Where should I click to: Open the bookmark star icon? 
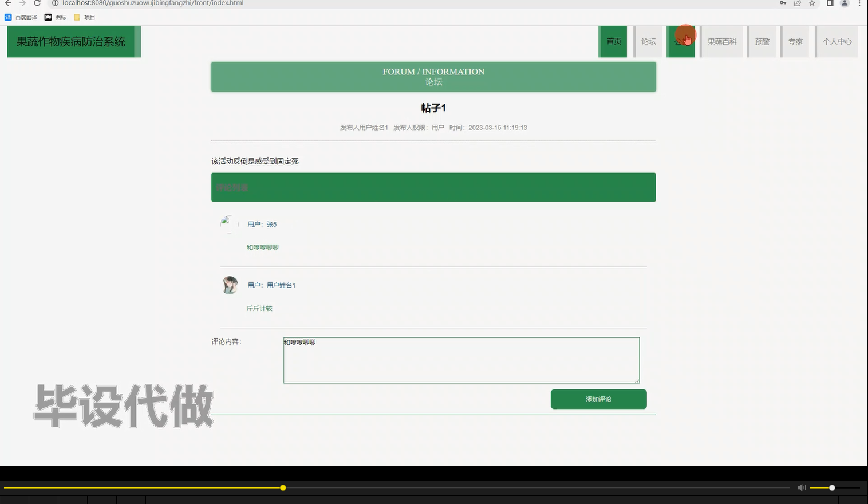[x=811, y=3]
